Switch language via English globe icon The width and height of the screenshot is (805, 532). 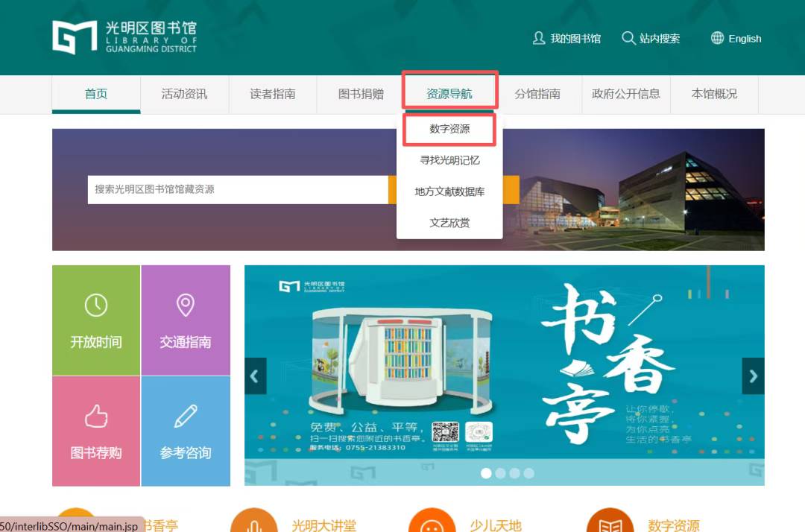click(717, 38)
